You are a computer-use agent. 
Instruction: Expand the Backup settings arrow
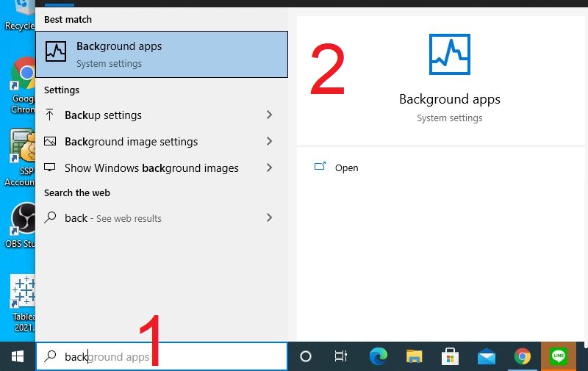pyautogui.click(x=269, y=115)
